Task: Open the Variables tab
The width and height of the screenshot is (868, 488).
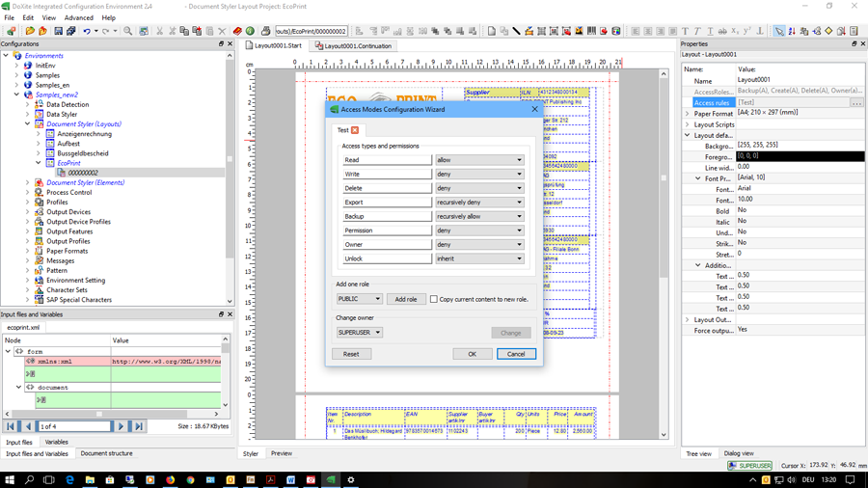Action: pos(56,442)
